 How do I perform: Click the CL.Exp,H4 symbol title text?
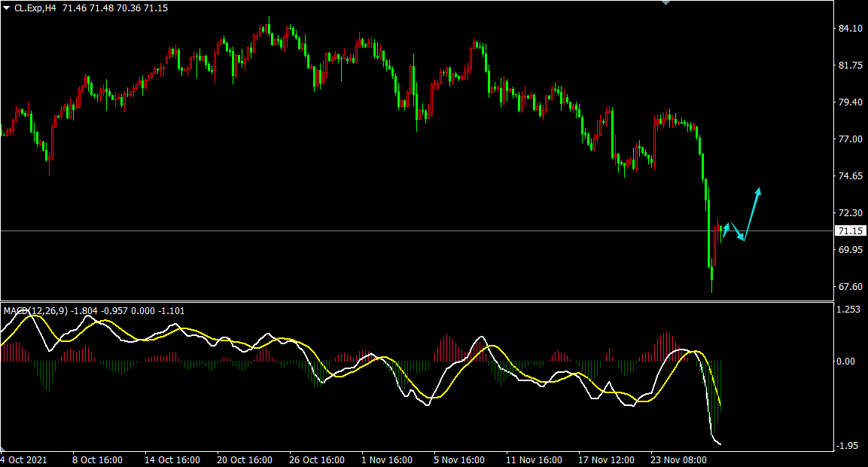click(x=35, y=7)
